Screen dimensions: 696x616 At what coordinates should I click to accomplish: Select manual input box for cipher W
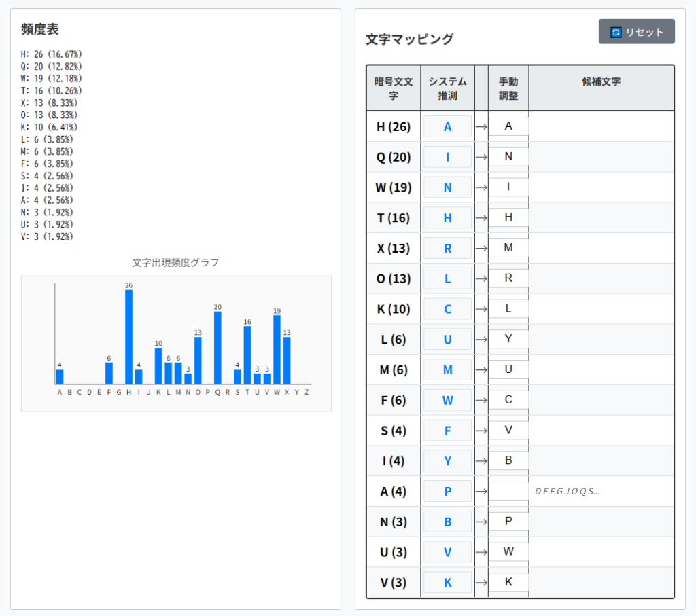click(508, 187)
